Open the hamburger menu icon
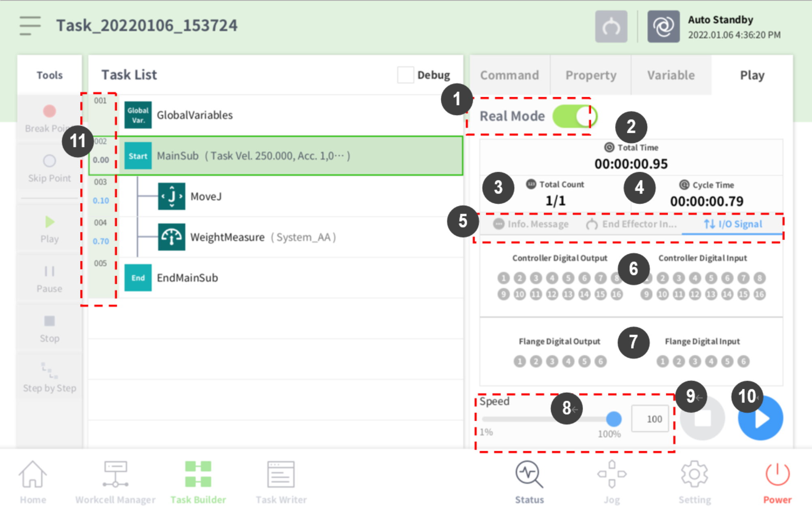 (30, 26)
